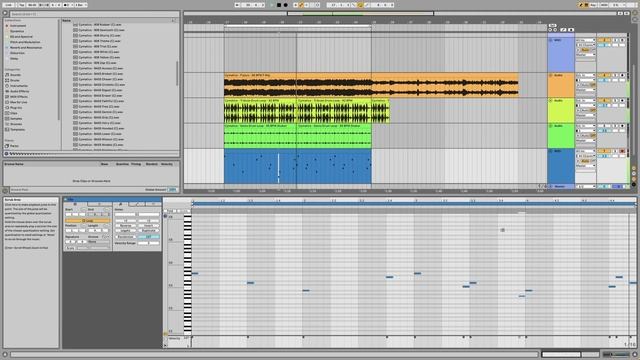Fold the blue MIDI track
The height and width of the screenshot is (360, 640).
click(x=551, y=151)
